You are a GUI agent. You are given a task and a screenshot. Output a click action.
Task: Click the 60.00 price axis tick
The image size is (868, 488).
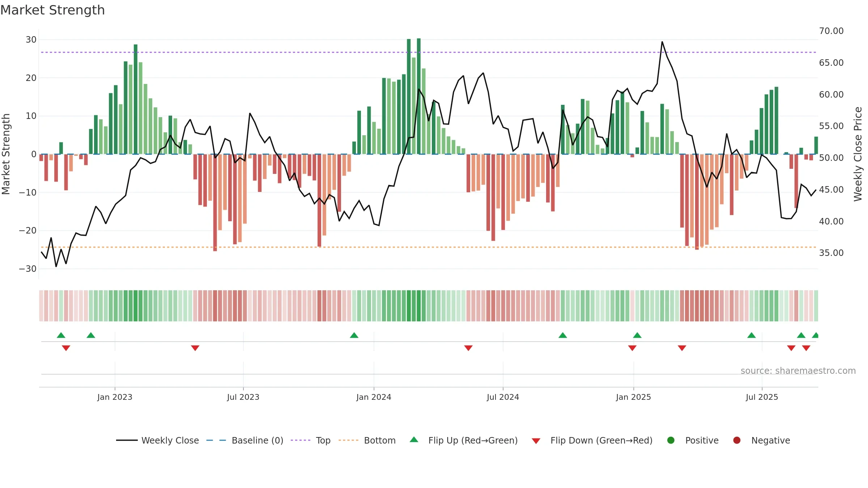point(831,94)
